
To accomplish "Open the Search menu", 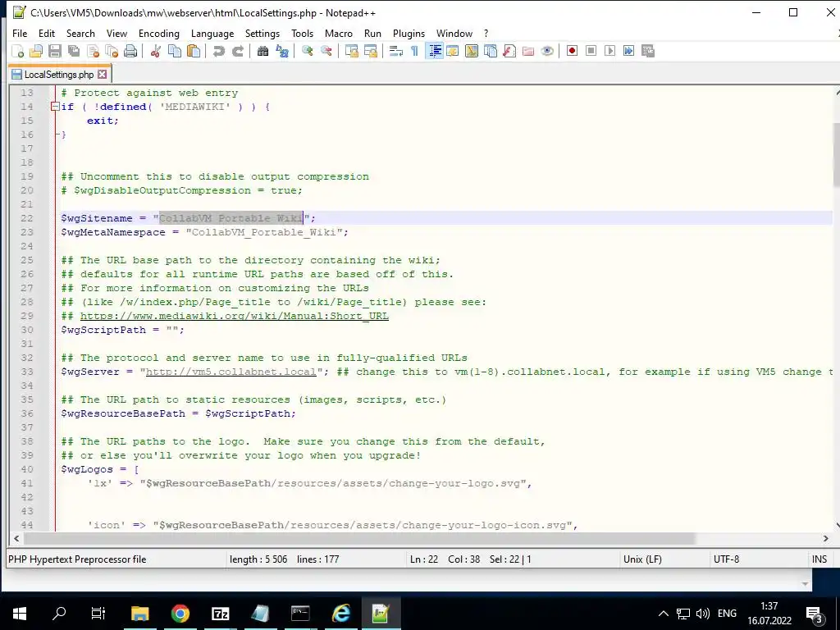I will point(80,33).
